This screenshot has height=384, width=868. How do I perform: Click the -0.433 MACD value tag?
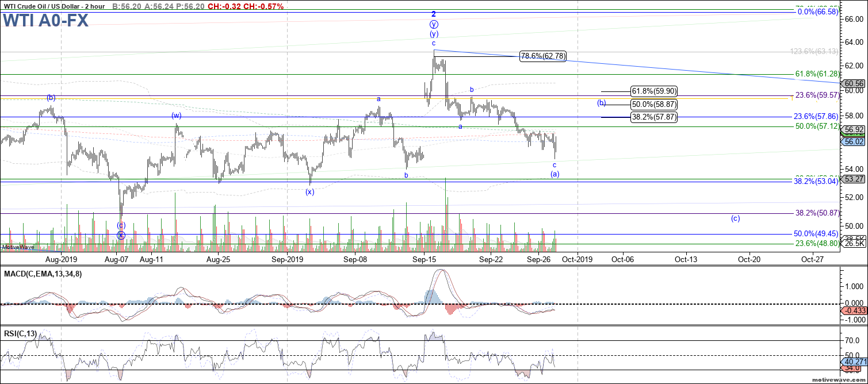click(854, 311)
